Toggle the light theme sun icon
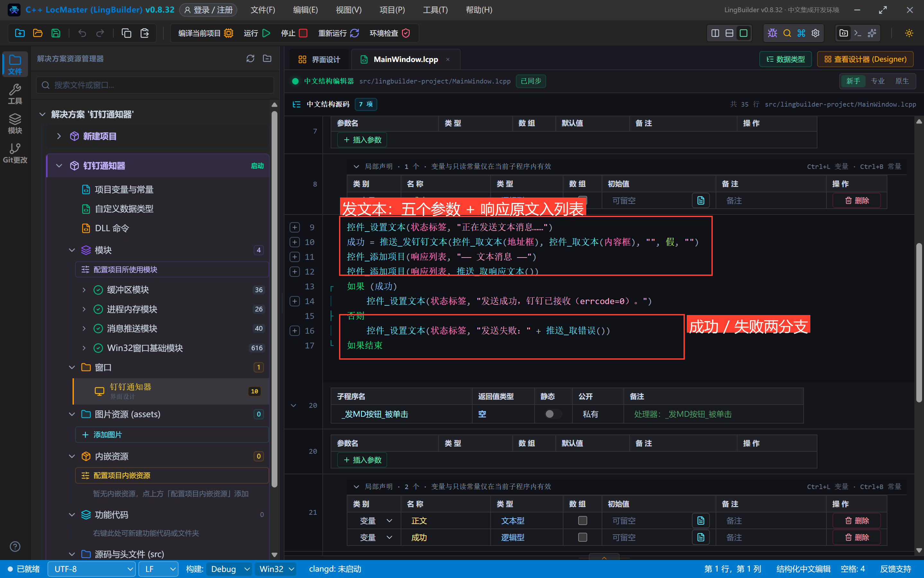This screenshot has width=924, height=578. [x=909, y=33]
